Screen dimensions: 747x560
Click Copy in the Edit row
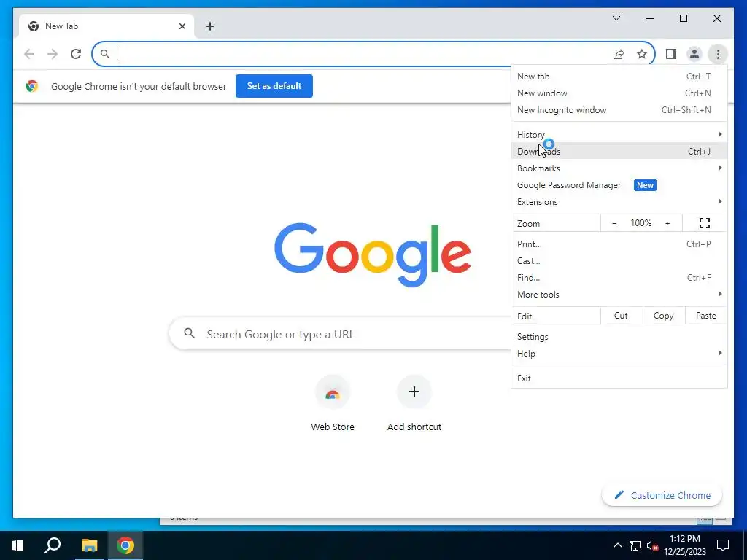[663, 316]
